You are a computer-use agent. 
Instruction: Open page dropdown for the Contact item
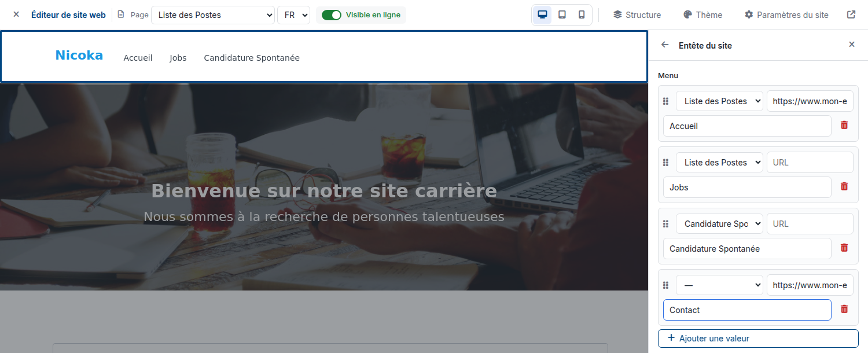pos(719,285)
